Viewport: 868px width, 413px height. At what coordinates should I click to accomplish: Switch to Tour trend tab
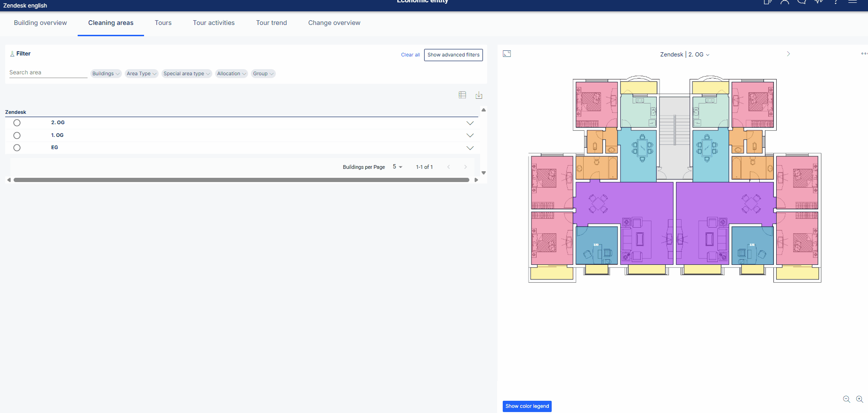[x=272, y=23]
